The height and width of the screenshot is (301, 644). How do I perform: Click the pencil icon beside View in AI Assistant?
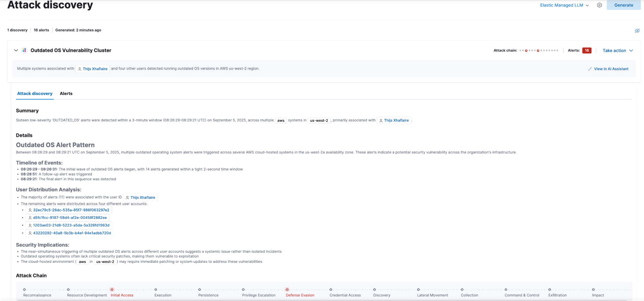point(590,69)
